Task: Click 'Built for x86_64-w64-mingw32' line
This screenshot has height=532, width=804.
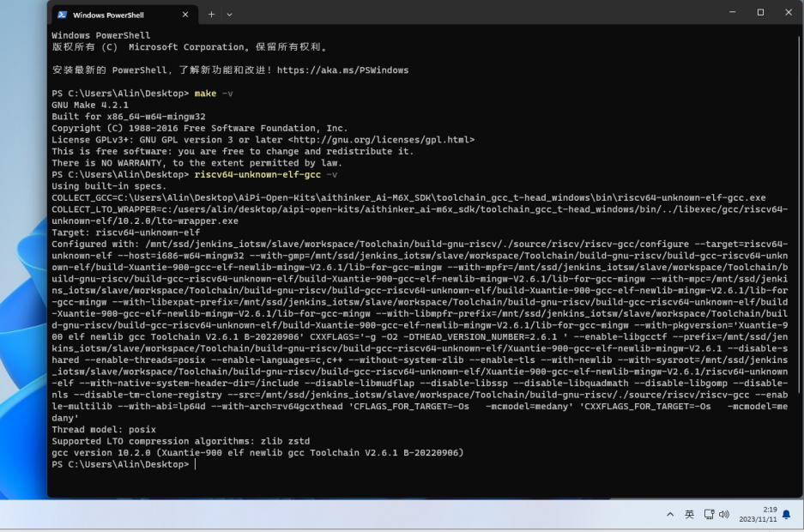Action: (128, 117)
